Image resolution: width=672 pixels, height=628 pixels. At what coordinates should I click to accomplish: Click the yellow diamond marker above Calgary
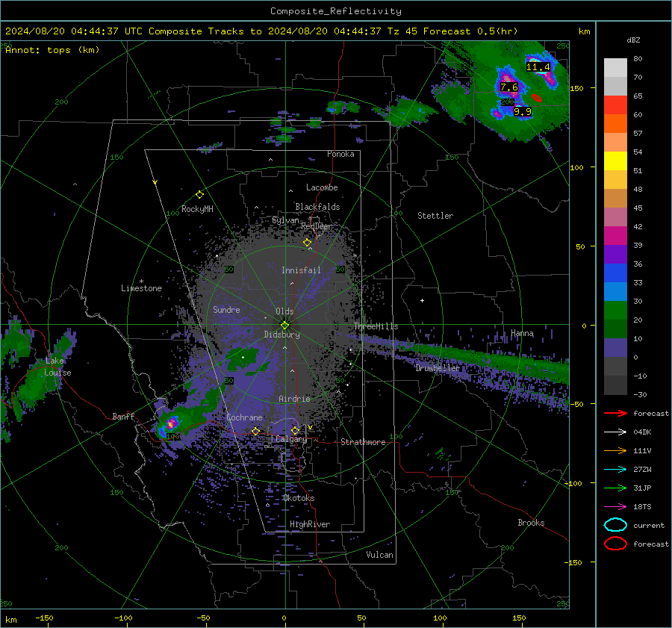[295, 430]
